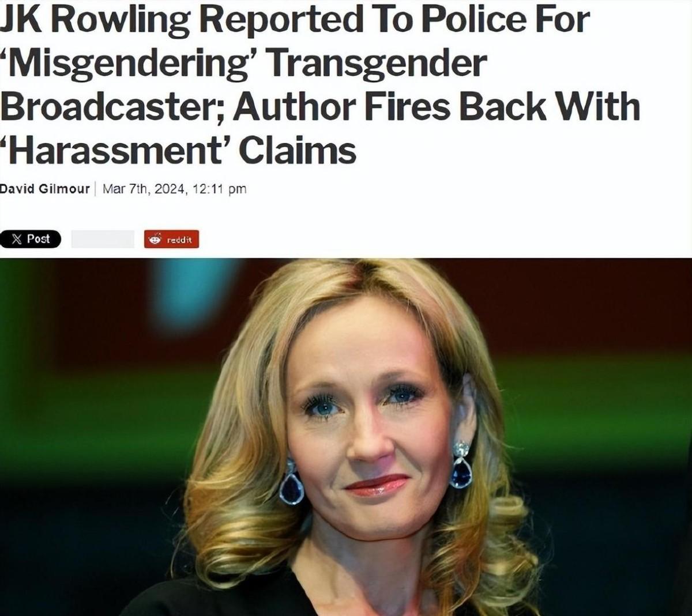692x616 pixels.
Task: Click headline line 'JK Rowling Reported To Police For'
Action: coord(295,19)
